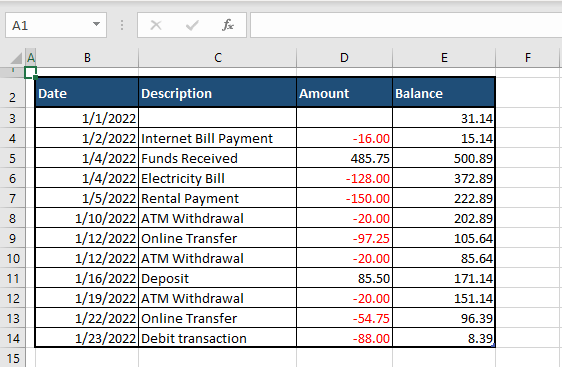This screenshot has width=562, height=367.
Task: Click the amount cell 85.50
Action: pos(344,278)
